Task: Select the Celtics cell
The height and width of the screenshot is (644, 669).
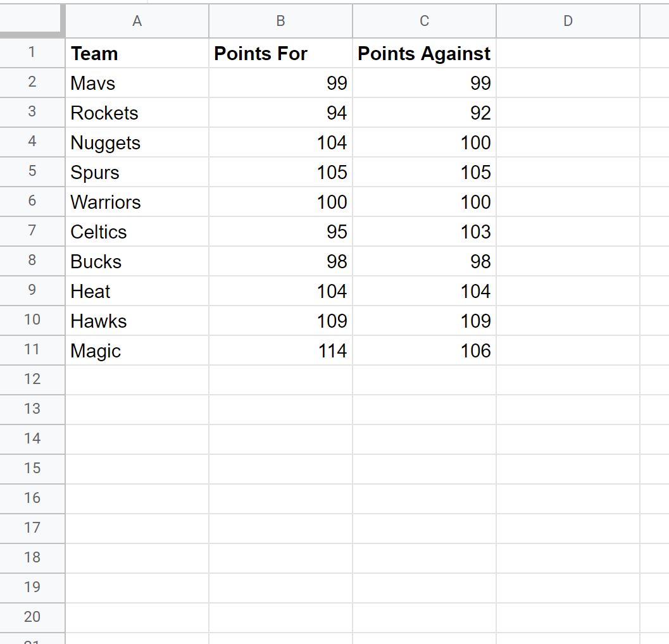Action: click(x=137, y=232)
